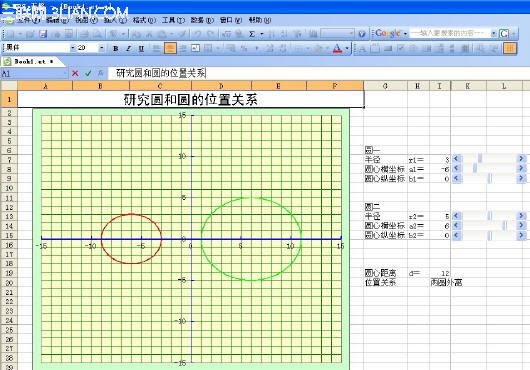Open the 窗口 (Window) menu
The image size is (530, 370).
point(231,20)
